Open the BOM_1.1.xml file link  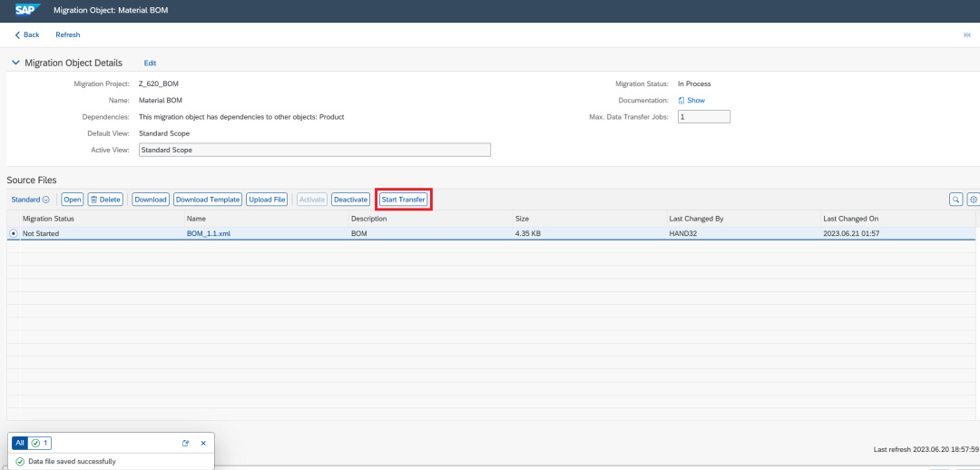point(209,234)
